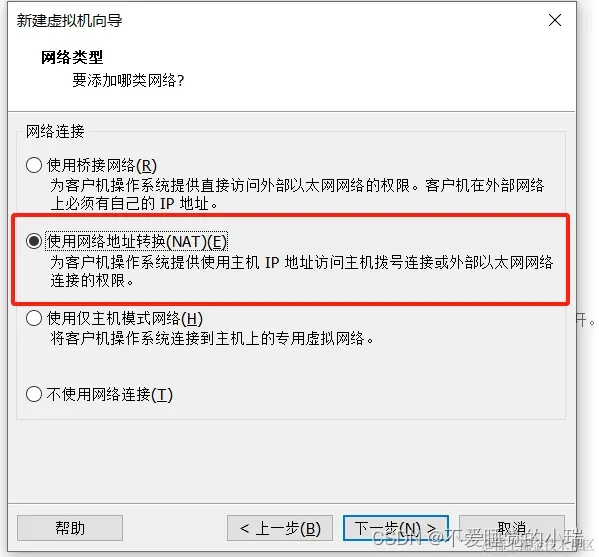Click the 使用桥接网络(R) label text
Viewport: 599px width, 557px height.
[x=102, y=165]
